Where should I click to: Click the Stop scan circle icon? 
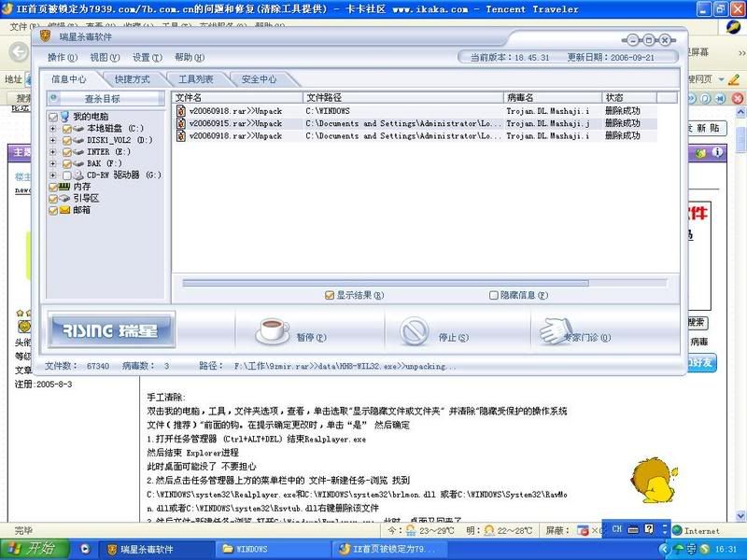point(414,330)
